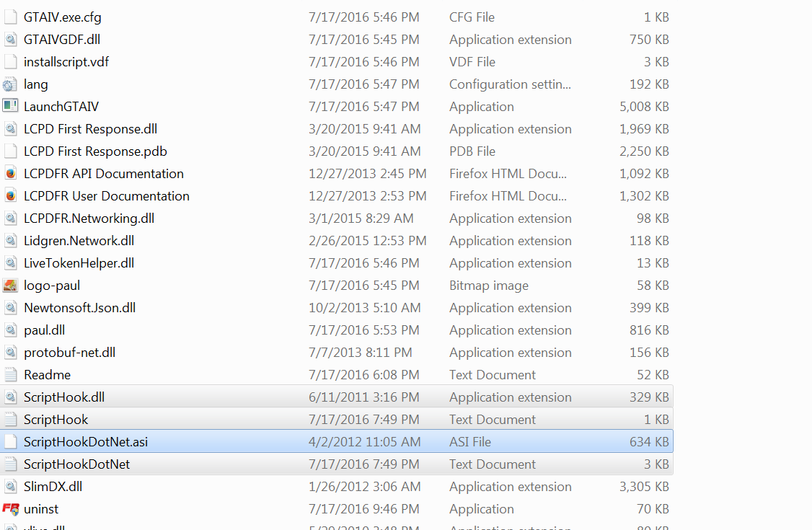This screenshot has height=530, width=812.
Task: Click the file name Lidgren.Network.dll
Action: 79,241
